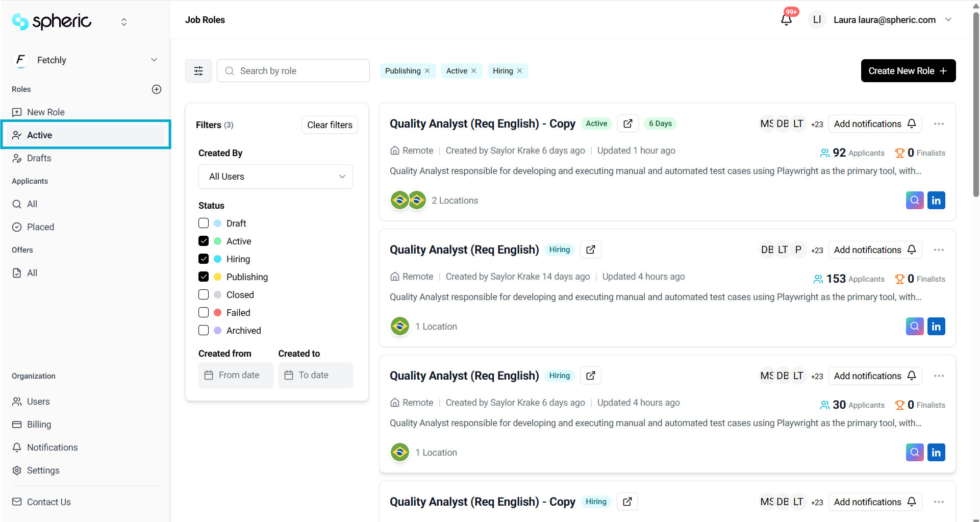Screen dimensions: 980x522
Task: Click the Clear filters button
Action: pyautogui.click(x=330, y=125)
